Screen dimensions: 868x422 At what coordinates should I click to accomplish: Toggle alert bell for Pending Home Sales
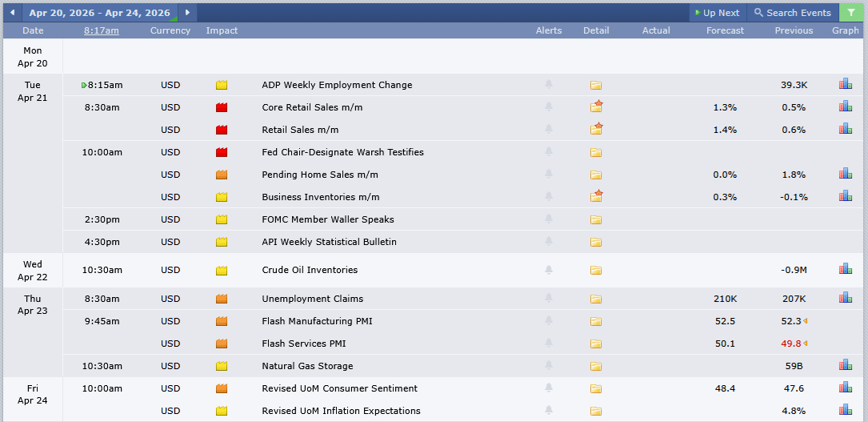pyautogui.click(x=549, y=174)
